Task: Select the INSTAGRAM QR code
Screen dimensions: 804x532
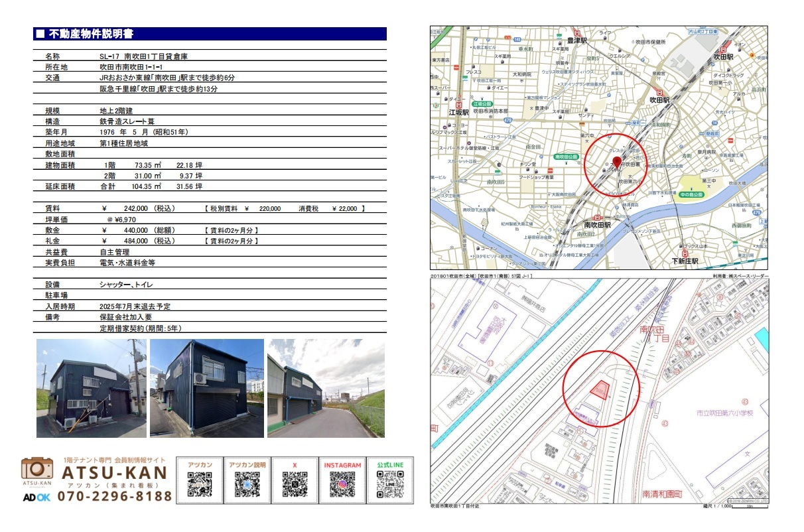Action: [x=342, y=484]
